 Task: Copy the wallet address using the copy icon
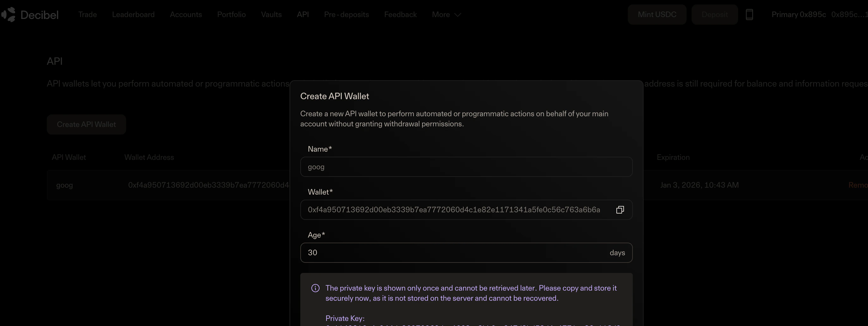[620, 209]
